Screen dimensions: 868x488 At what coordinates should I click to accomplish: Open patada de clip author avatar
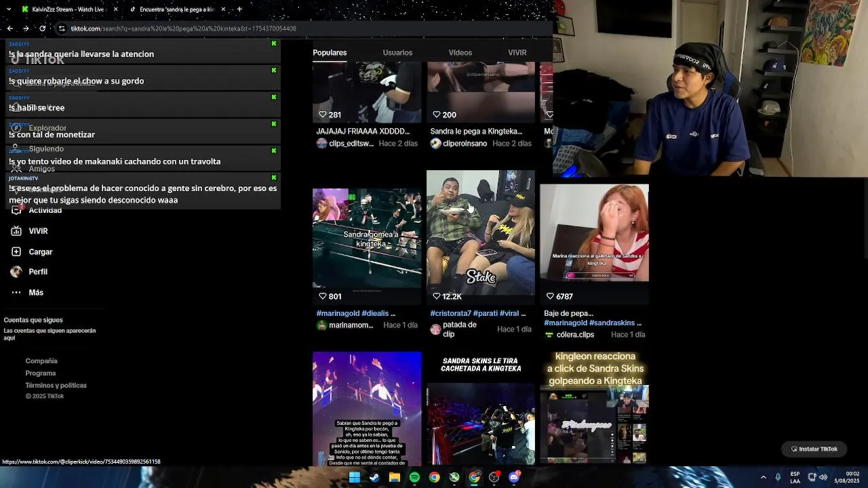point(435,329)
